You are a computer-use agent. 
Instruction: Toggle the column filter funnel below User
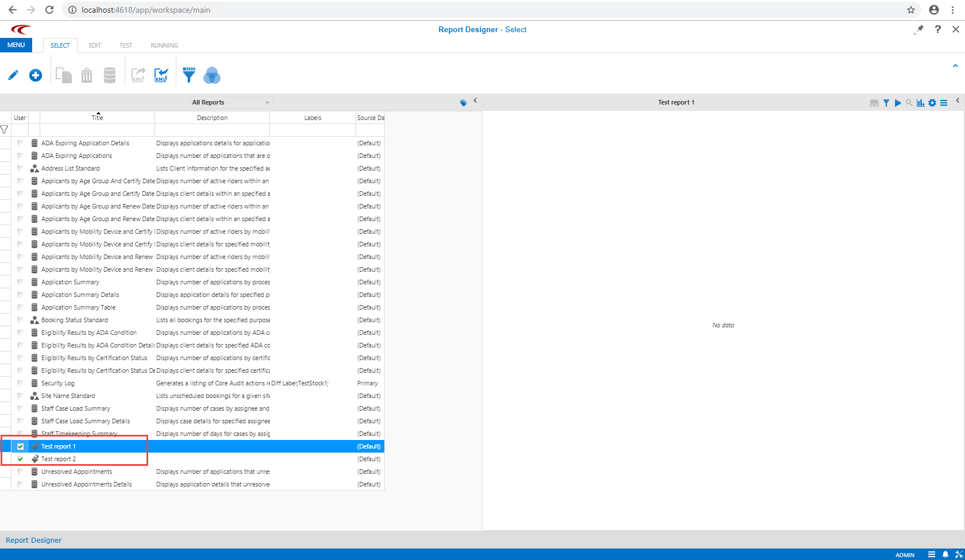pos(5,129)
